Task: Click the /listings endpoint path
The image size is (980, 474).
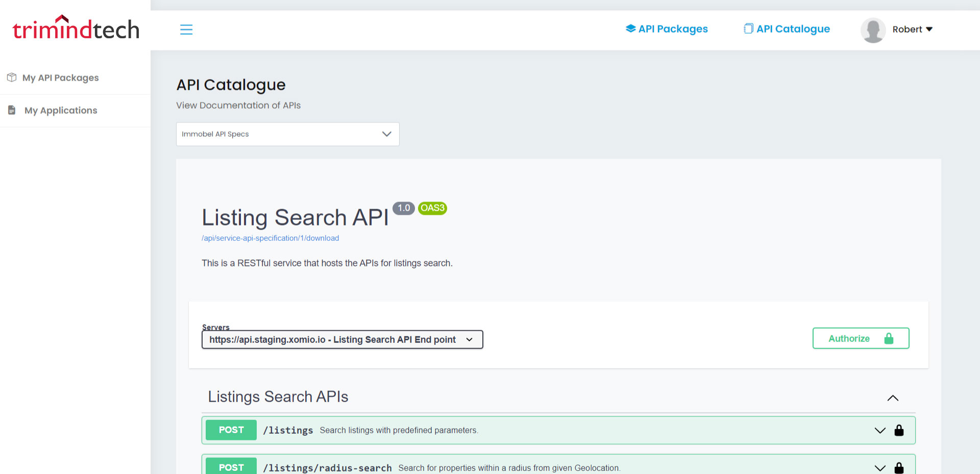Action: click(x=288, y=430)
